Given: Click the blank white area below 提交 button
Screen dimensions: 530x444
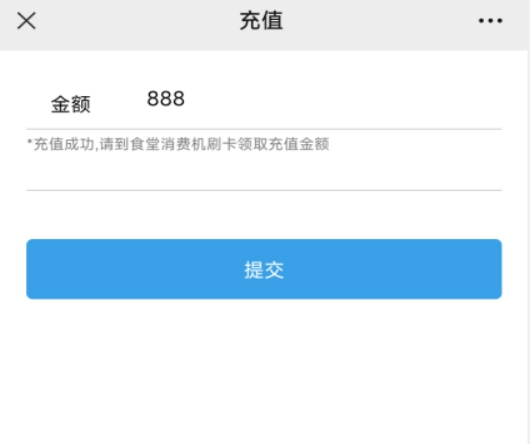Looking at the screenshot, I should [x=264, y=372].
